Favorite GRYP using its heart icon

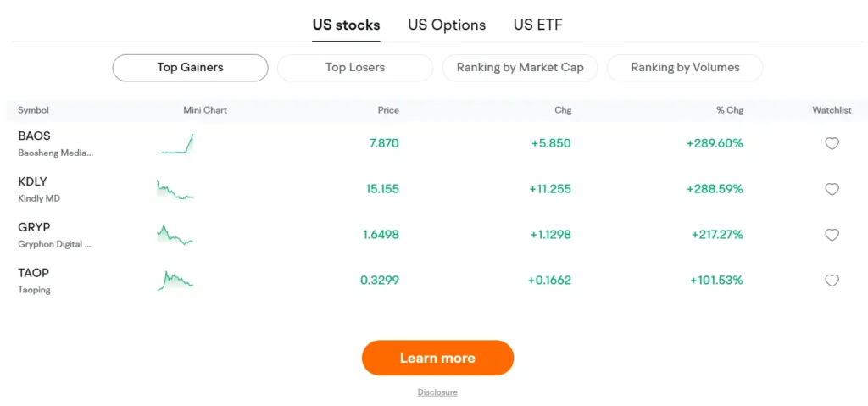832,235
